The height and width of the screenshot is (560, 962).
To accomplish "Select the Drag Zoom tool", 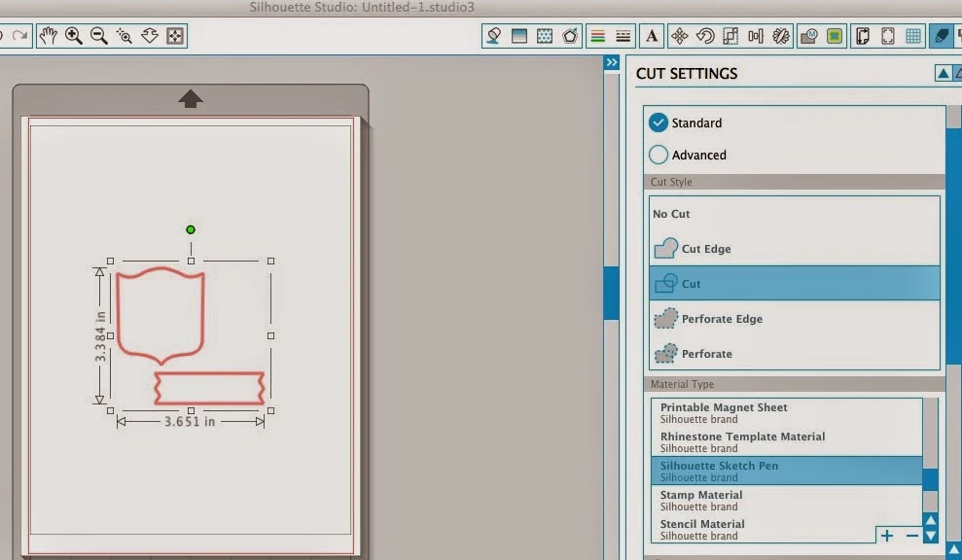I will click(150, 36).
